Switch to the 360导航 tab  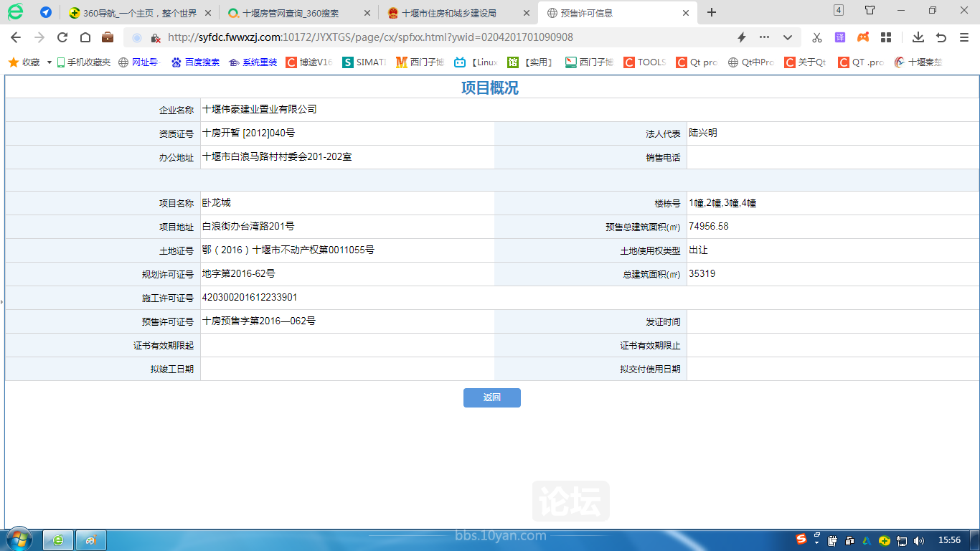(140, 13)
